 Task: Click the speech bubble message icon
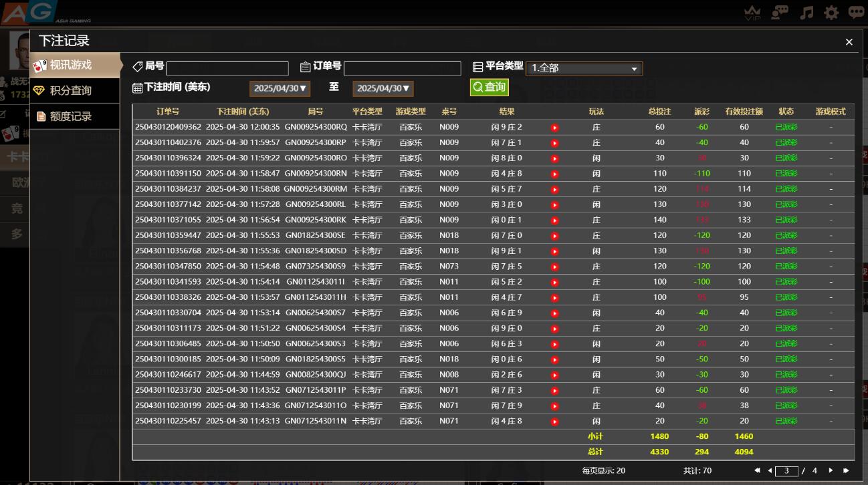(x=856, y=13)
